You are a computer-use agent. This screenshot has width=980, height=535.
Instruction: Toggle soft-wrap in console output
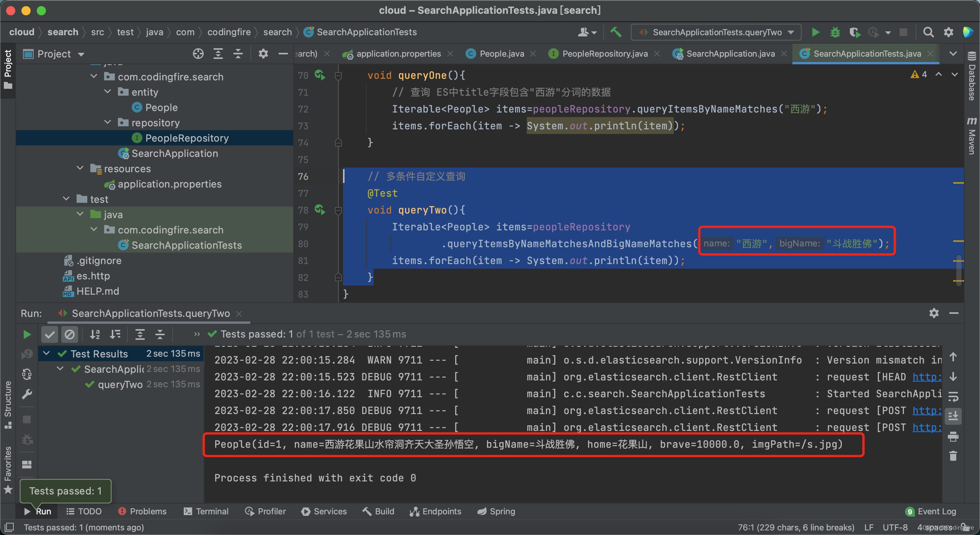[x=953, y=397]
